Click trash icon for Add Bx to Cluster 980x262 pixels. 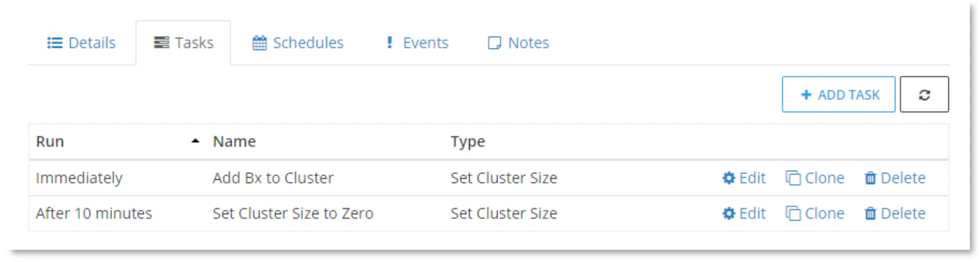pyautogui.click(x=870, y=178)
